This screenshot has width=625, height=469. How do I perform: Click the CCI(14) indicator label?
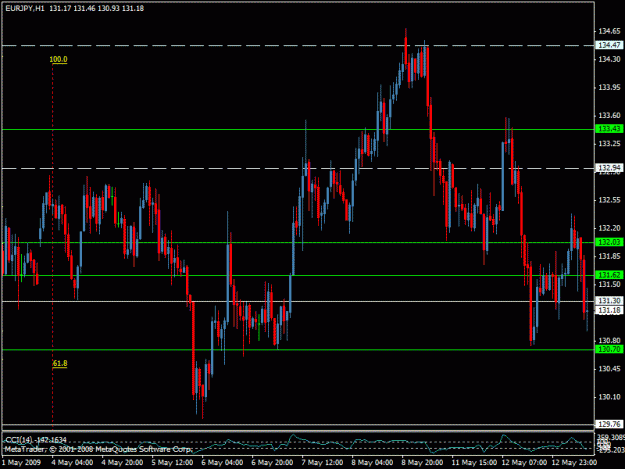[x=35, y=440]
